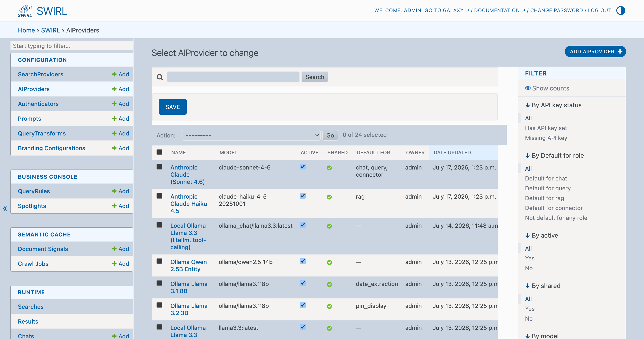Viewport: 644px width, 339px height.
Task: Collapse the By model filter
Action: pos(542,336)
